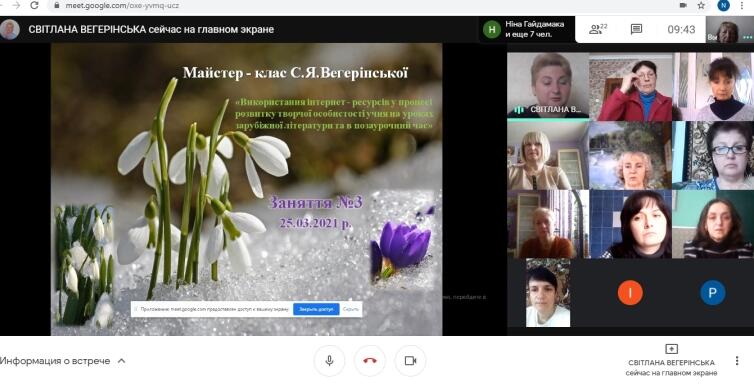Open the chat messages panel
Image resolution: width=754 pixels, height=384 pixels.
tap(636, 29)
